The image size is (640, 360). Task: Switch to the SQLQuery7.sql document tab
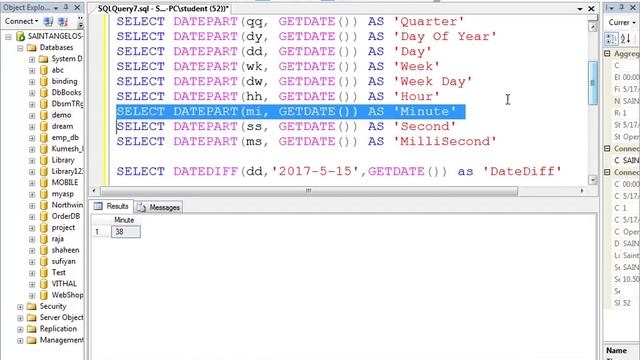[163, 8]
